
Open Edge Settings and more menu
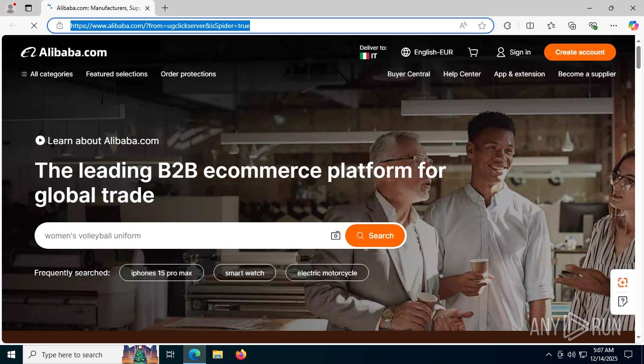pyautogui.click(x=614, y=26)
